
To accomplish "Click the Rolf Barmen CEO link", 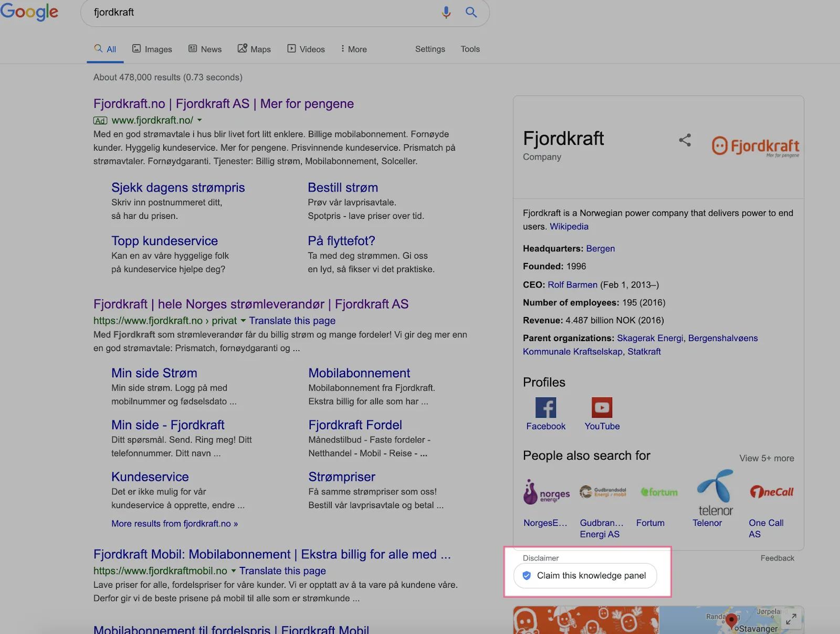I will tap(572, 284).
